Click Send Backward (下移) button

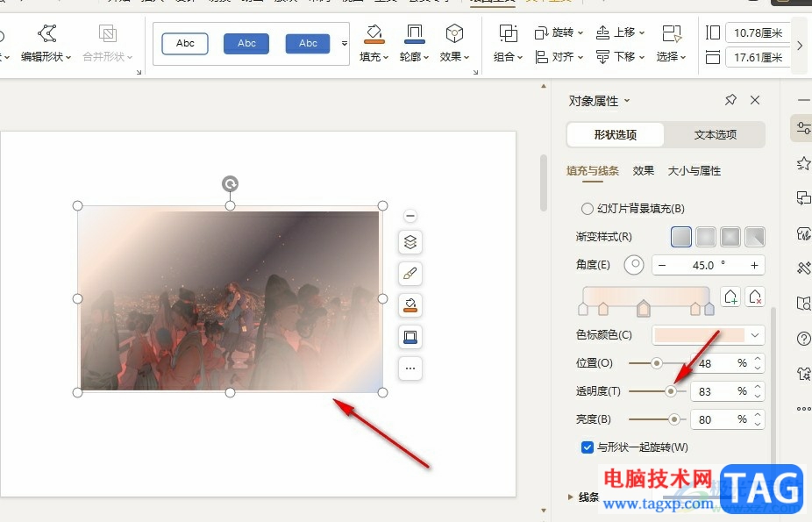pos(620,56)
